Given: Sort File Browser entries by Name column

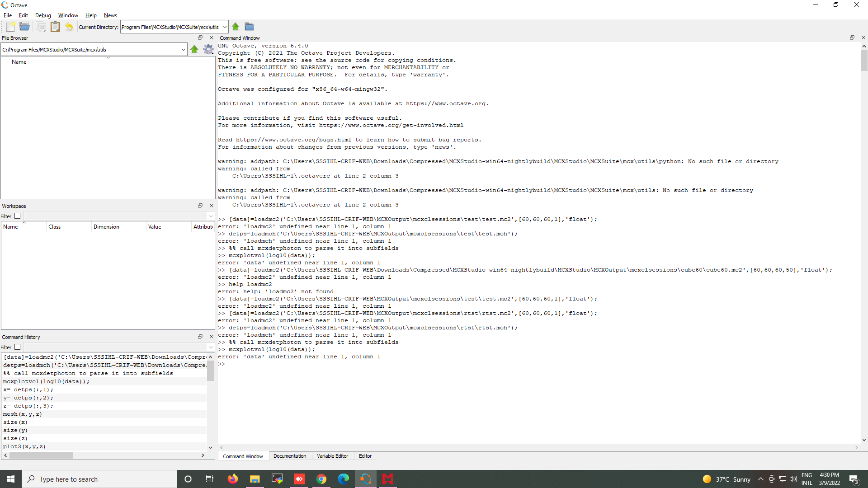Looking at the screenshot, I should [19, 61].
